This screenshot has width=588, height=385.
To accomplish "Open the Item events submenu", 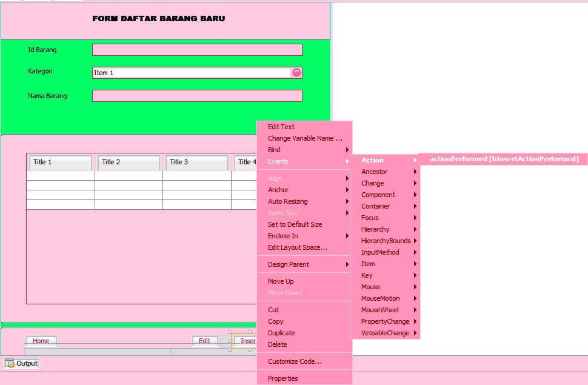I will pyautogui.click(x=385, y=264).
